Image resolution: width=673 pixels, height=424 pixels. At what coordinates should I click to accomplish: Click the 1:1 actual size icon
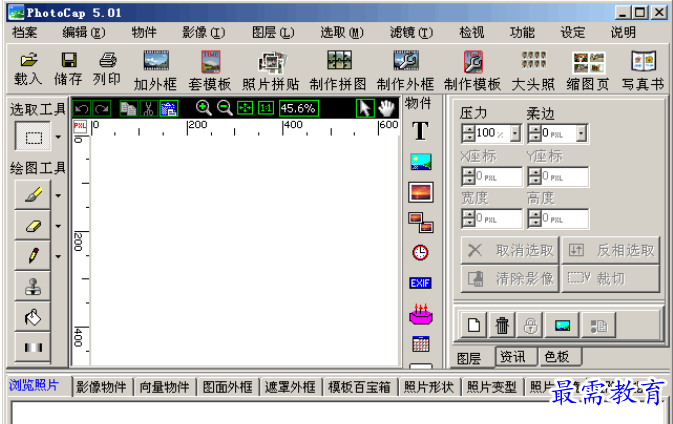coord(266,108)
